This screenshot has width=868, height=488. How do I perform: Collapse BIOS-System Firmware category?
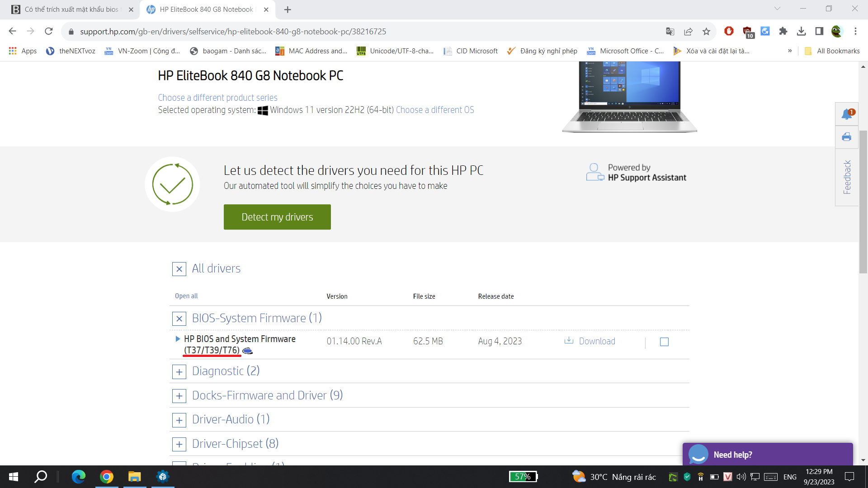tap(179, 319)
